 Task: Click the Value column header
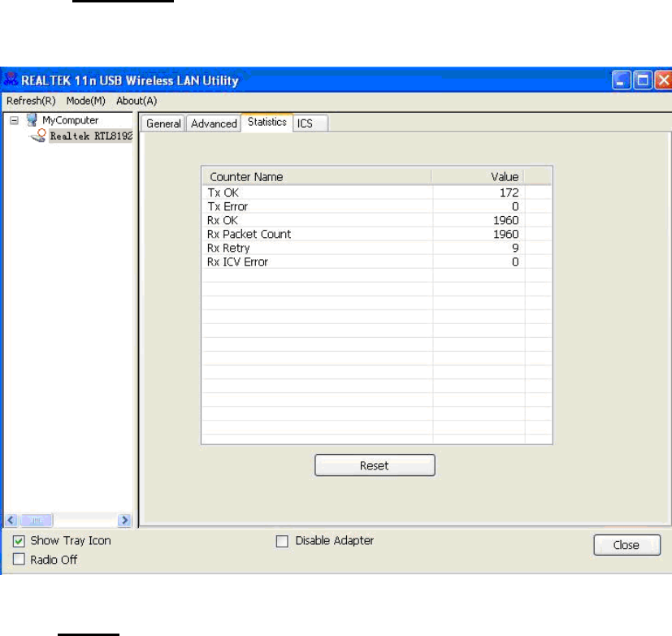coord(478,177)
